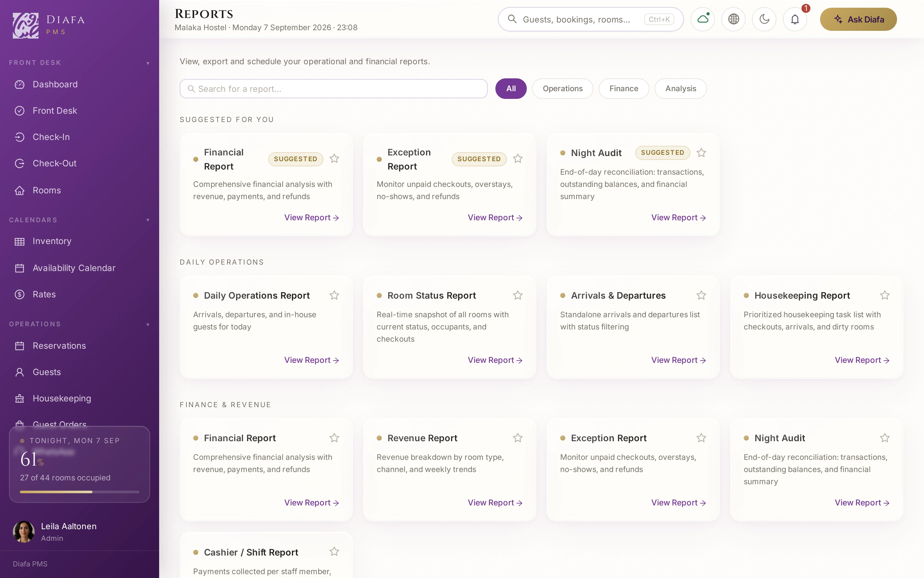Click the Ask Diafa button
Viewport: 924px width, 578px height.
point(858,20)
